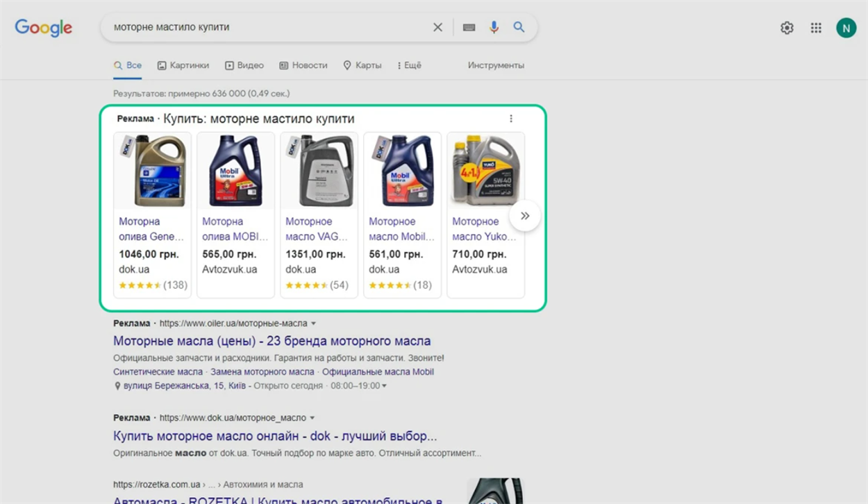868x504 pixels.
Task: Open 'Купить моторное масло онлайн - dok' ad link
Action: tap(275, 437)
